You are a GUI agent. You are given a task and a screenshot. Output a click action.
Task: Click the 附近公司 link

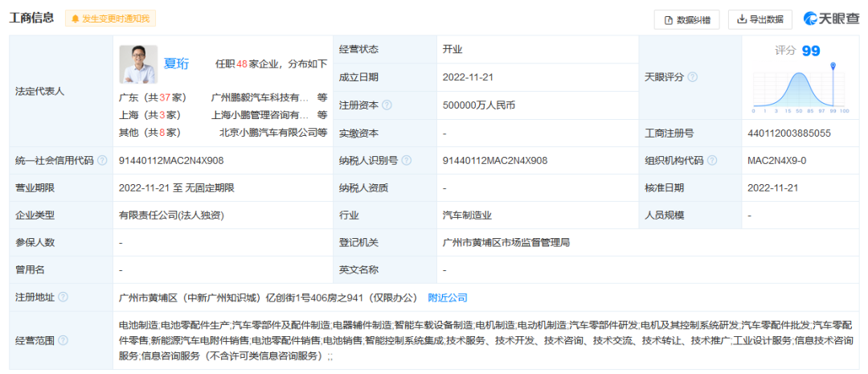pyautogui.click(x=448, y=298)
